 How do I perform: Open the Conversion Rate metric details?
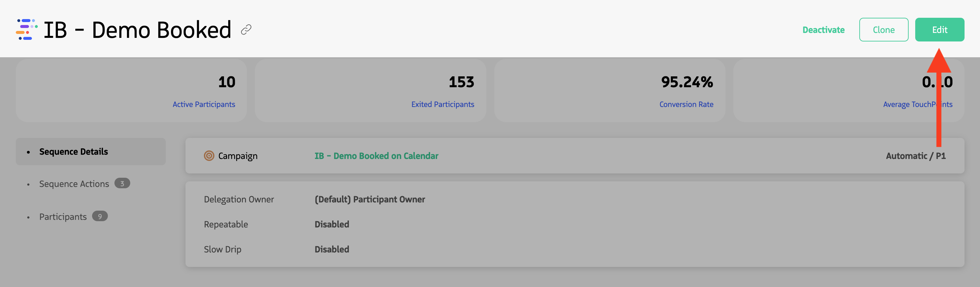tap(686, 104)
